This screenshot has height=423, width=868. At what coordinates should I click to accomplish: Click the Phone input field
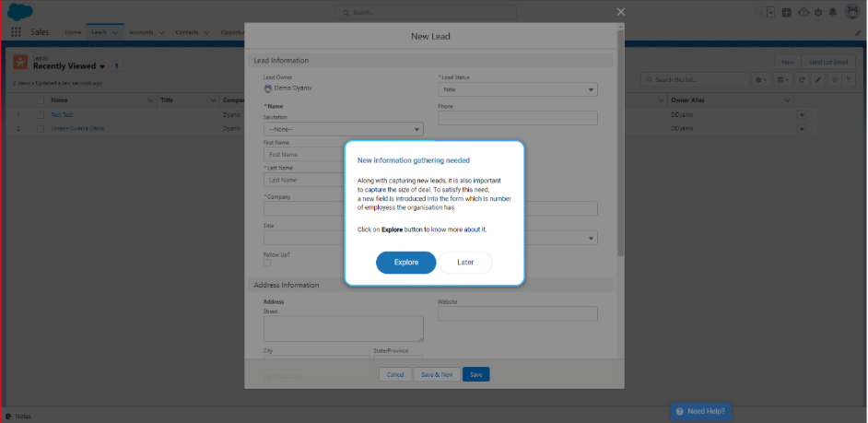click(518, 118)
